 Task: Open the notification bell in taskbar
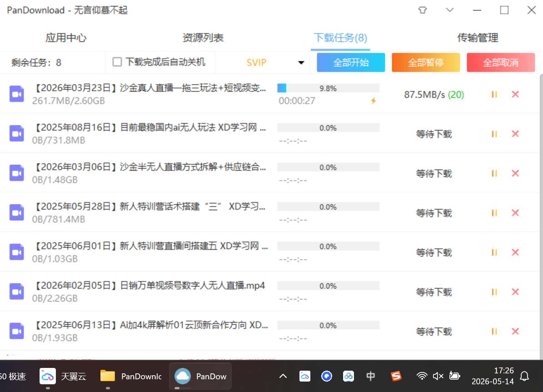pyautogui.click(x=524, y=376)
